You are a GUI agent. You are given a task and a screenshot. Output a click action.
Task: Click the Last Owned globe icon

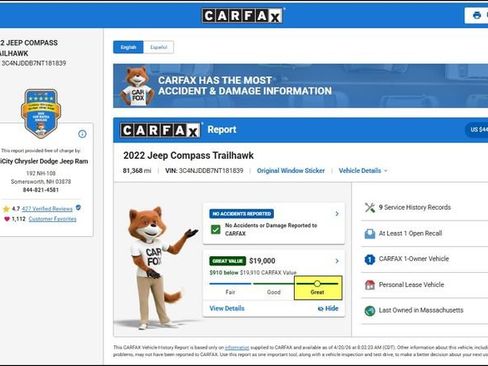[x=370, y=311]
